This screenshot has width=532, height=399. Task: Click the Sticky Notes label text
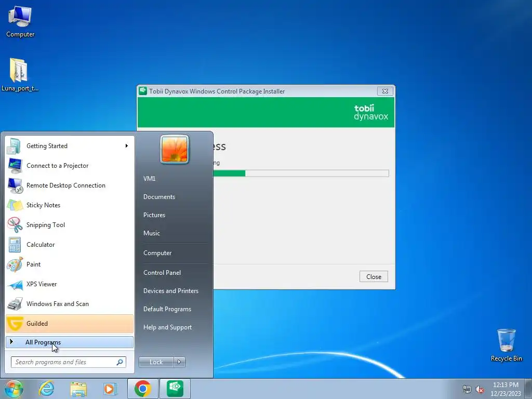click(x=44, y=205)
